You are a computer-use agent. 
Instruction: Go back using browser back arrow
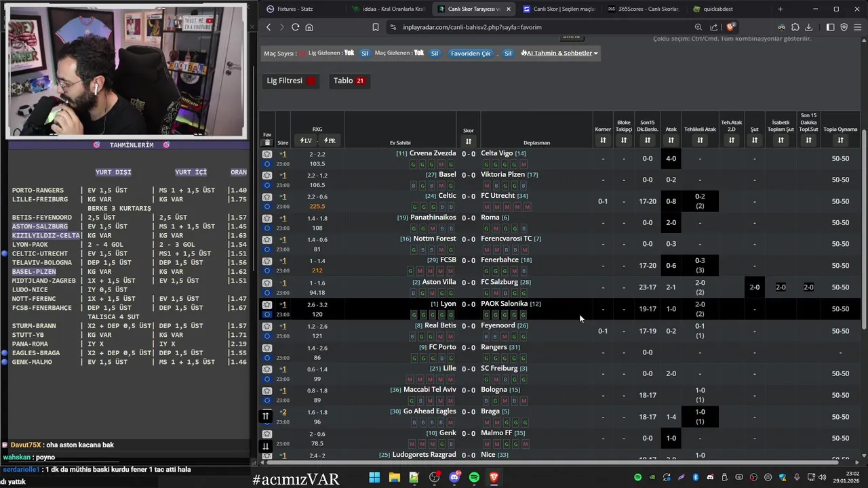coord(269,27)
